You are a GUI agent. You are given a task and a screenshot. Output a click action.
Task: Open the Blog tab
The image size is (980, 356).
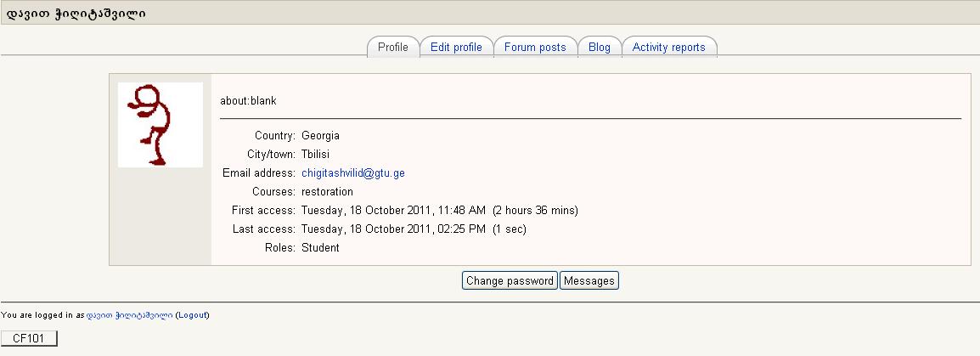(x=600, y=48)
